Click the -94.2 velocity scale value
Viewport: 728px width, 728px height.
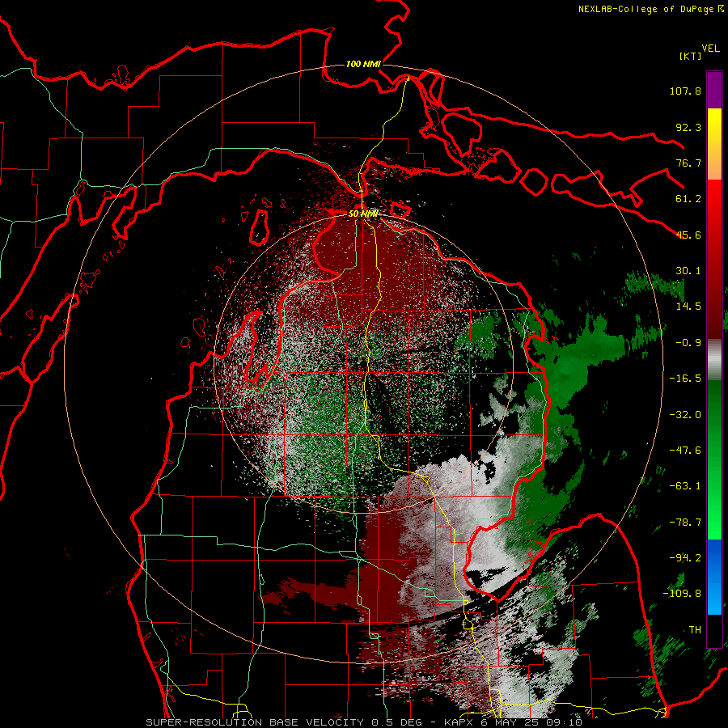(685, 558)
